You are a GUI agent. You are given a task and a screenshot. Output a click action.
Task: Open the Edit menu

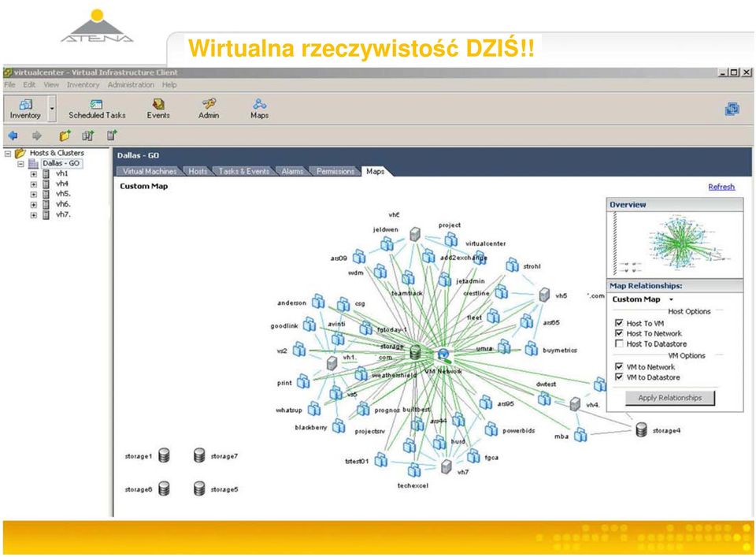[29, 85]
